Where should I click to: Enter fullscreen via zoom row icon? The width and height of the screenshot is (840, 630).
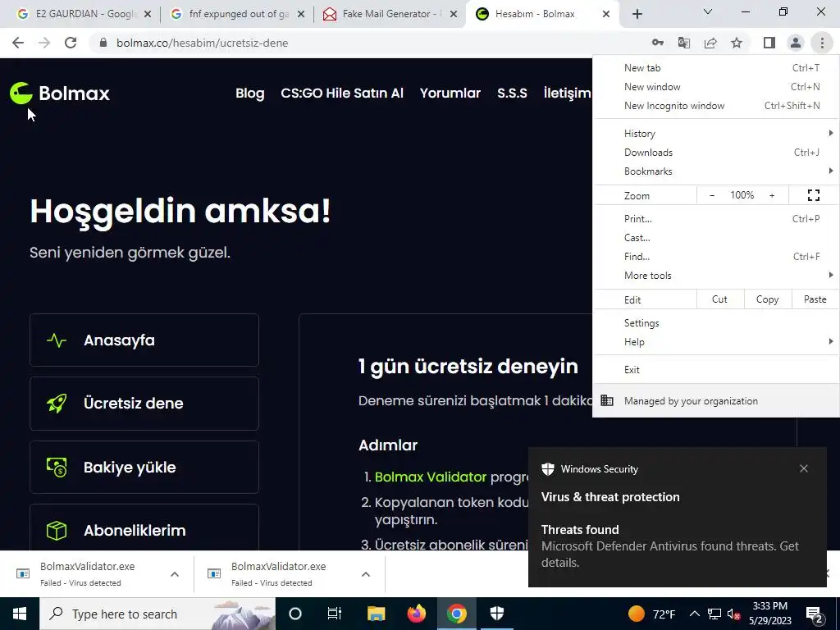coord(813,195)
